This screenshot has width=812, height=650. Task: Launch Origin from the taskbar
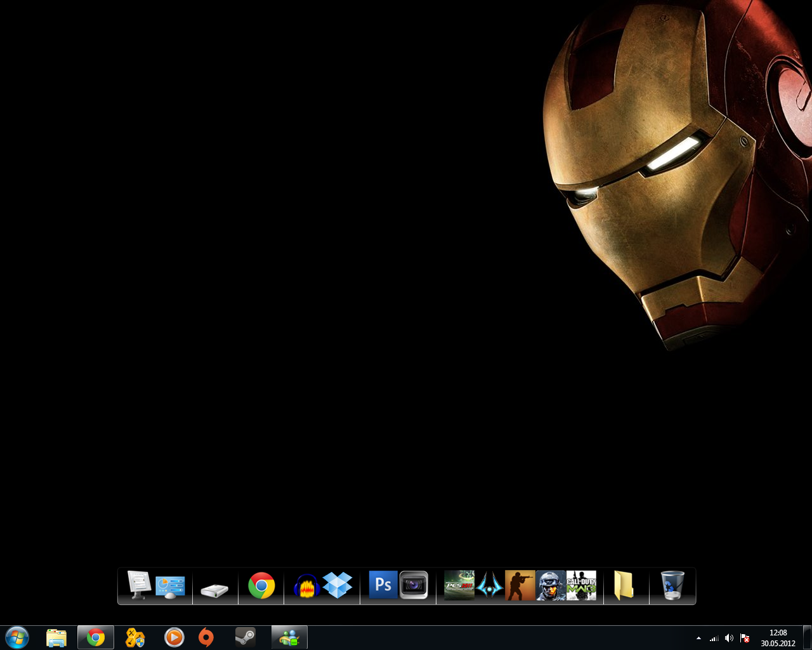point(206,637)
